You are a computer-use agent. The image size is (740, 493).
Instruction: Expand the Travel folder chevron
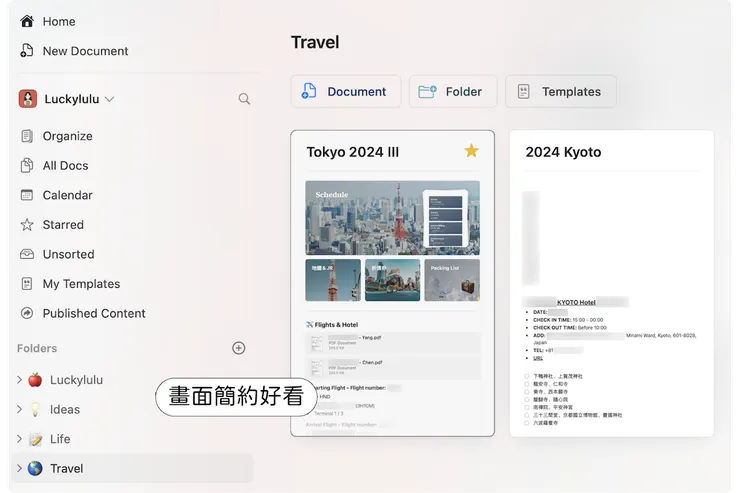[19, 468]
